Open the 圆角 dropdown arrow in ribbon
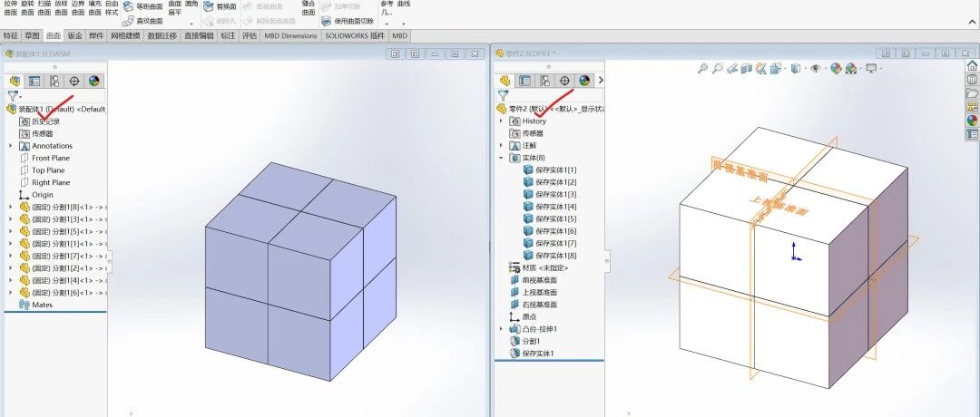 click(x=191, y=24)
